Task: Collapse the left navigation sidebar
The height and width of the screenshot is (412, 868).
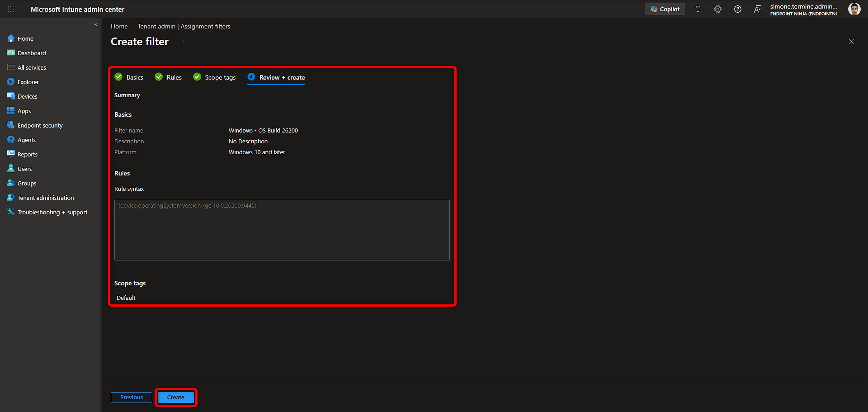Action: click(x=95, y=25)
